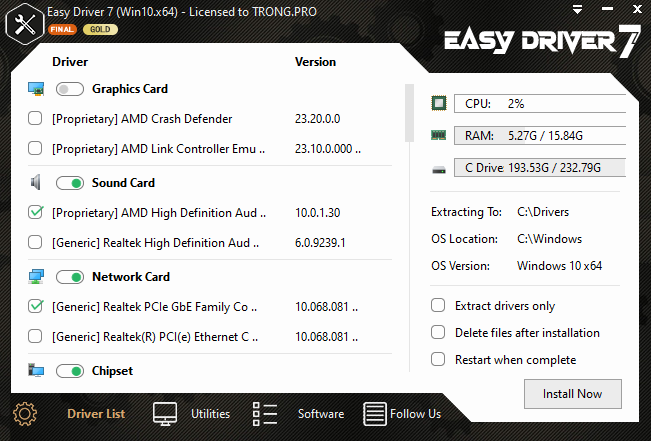Disable the Sound Card toggle
The image size is (652, 442).
click(x=70, y=183)
